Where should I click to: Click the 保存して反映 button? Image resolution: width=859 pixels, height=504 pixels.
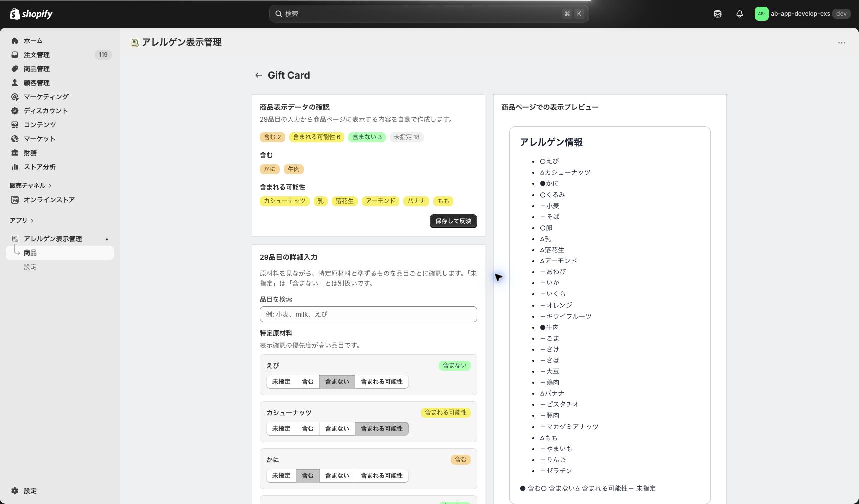453,221
